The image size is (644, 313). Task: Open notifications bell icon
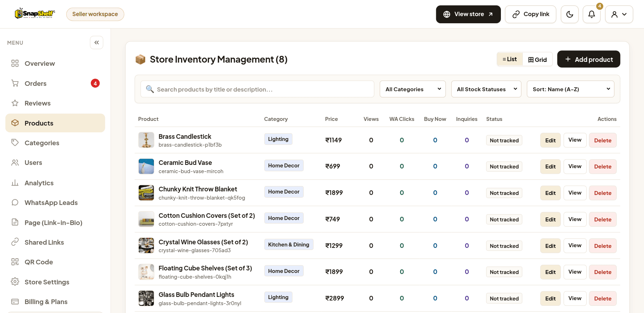click(x=592, y=14)
